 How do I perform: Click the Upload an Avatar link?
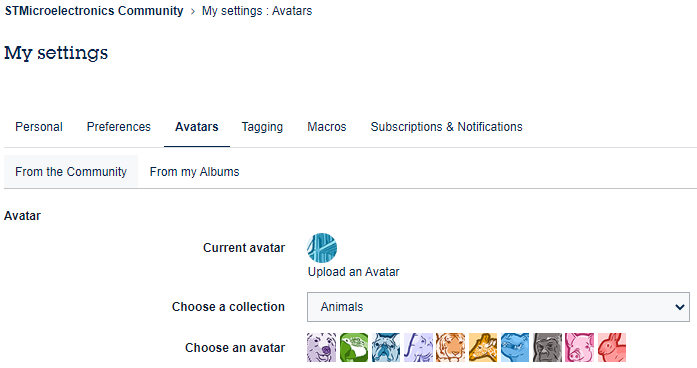tap(353, 272)
